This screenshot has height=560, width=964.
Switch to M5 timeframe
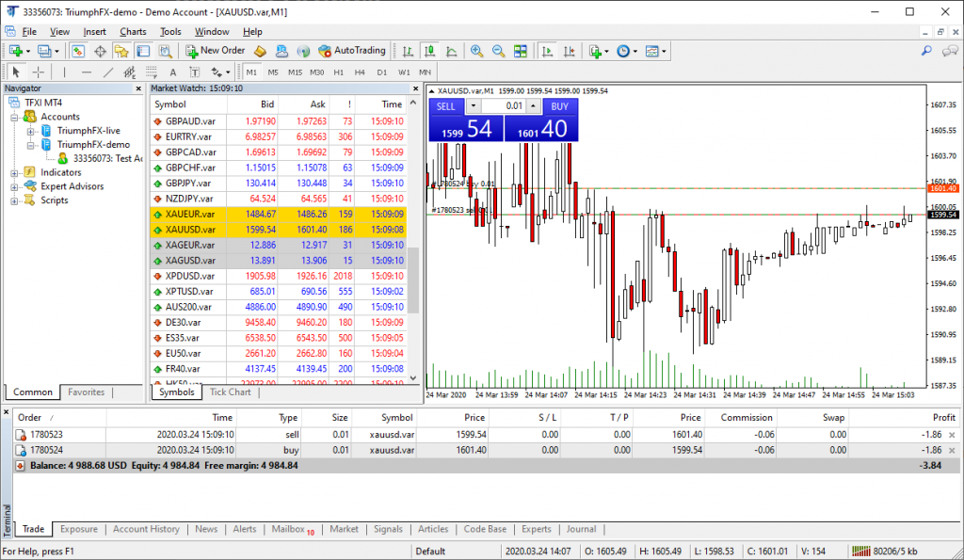[273, 72]
